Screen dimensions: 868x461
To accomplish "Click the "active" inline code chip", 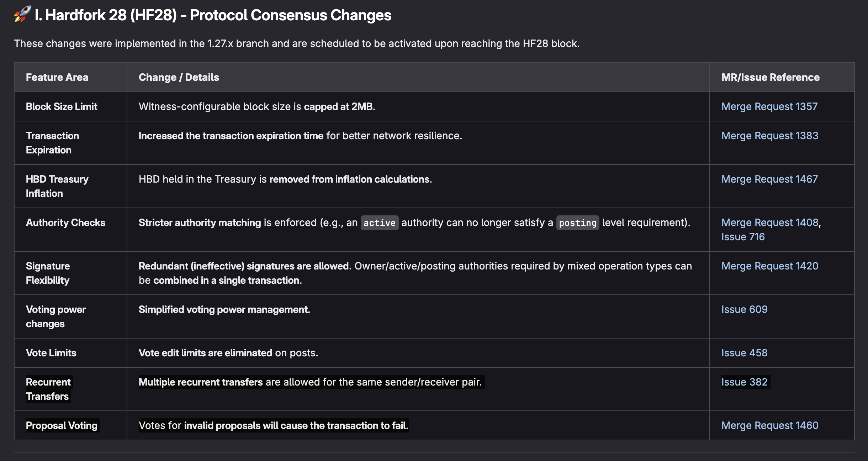I will [x=379, y=223].
